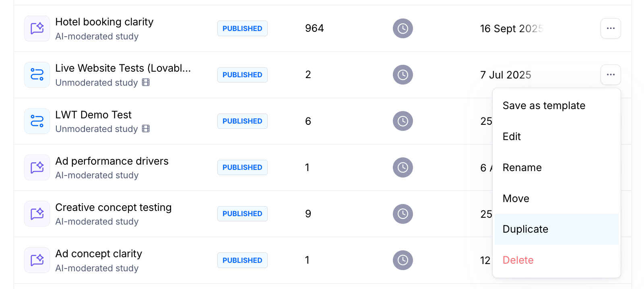Click the clock icon in Ad concept clarity row
Image resolution: width=644 pixels, height=289 pixels.
click(x=403, y=260)
